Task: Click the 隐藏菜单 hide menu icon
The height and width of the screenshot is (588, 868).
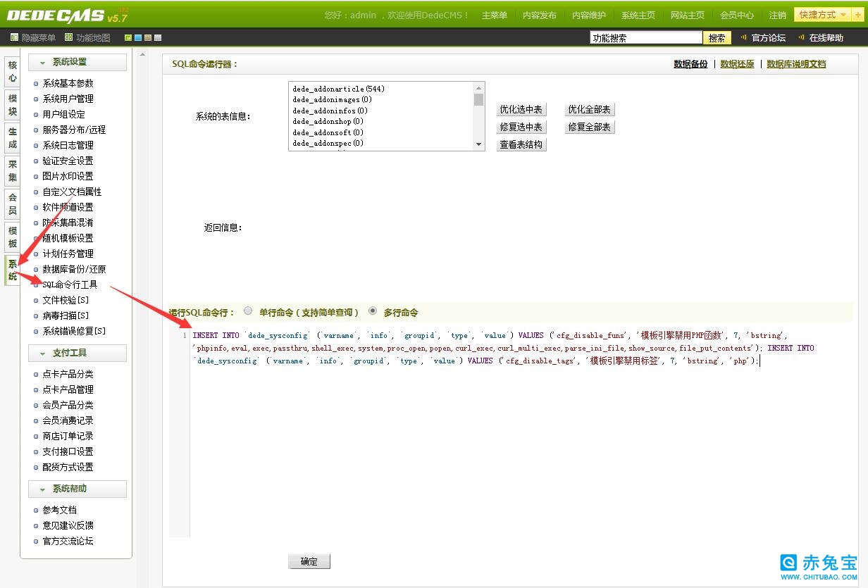Action: 14,38
